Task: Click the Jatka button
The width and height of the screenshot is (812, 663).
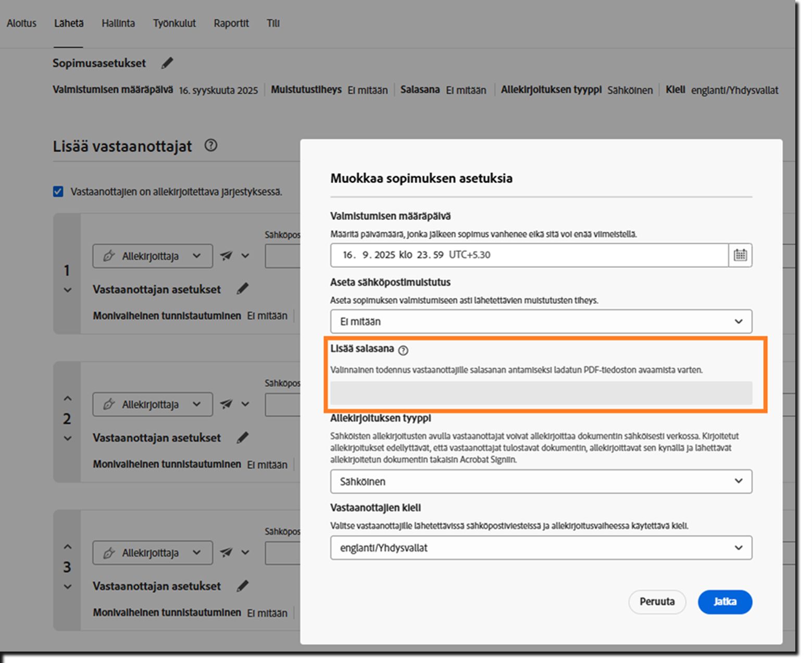Action: coord(724,602)
